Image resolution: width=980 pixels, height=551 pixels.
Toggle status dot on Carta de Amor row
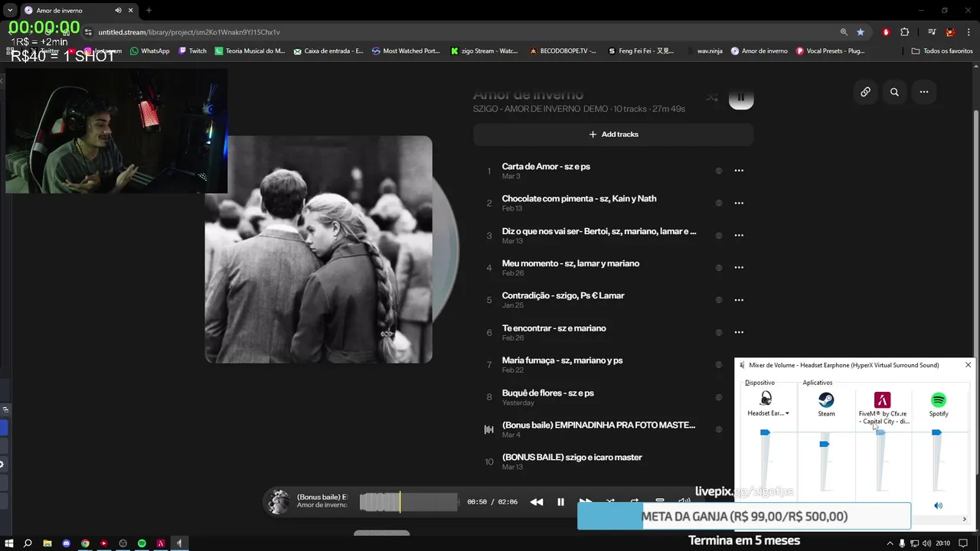pyautogui.click(x=718, y=171)
